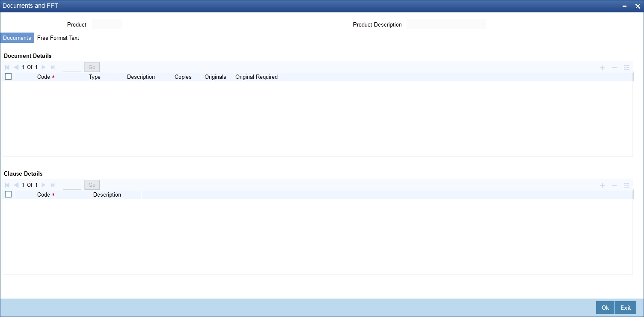Click page number field in Clause Details

point(72,185)
